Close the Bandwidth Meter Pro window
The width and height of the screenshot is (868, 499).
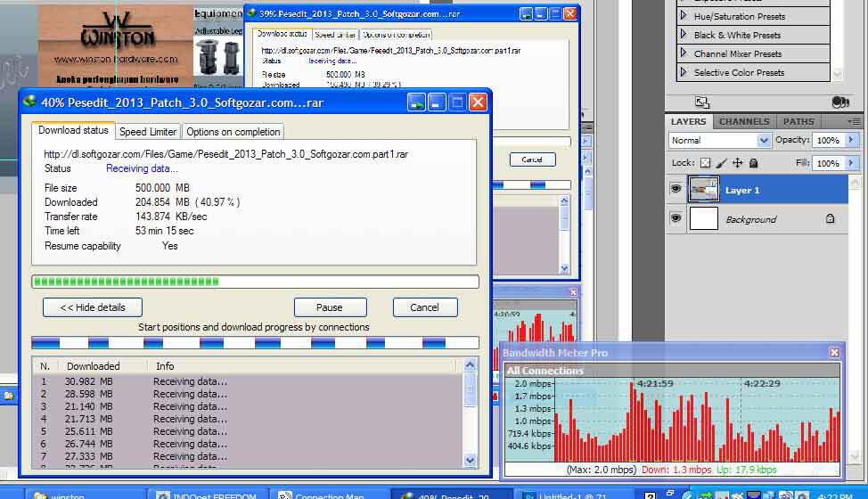pos(834,352)
